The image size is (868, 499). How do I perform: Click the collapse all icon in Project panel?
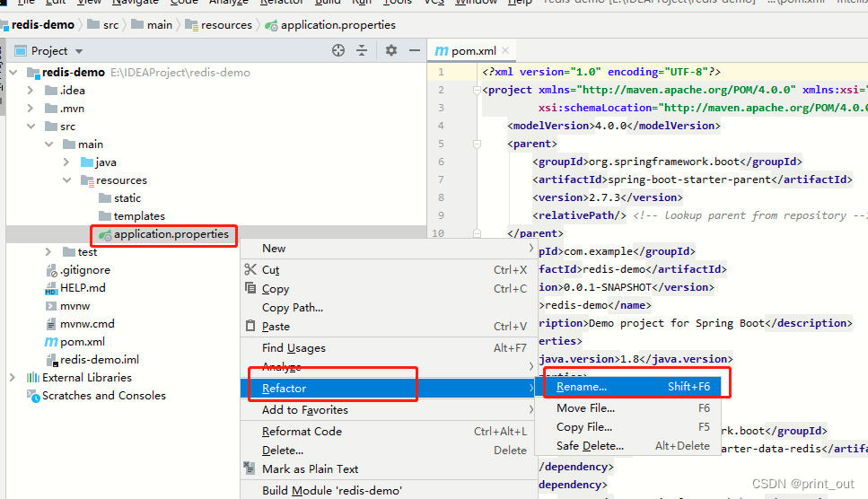tap(362, 51)
